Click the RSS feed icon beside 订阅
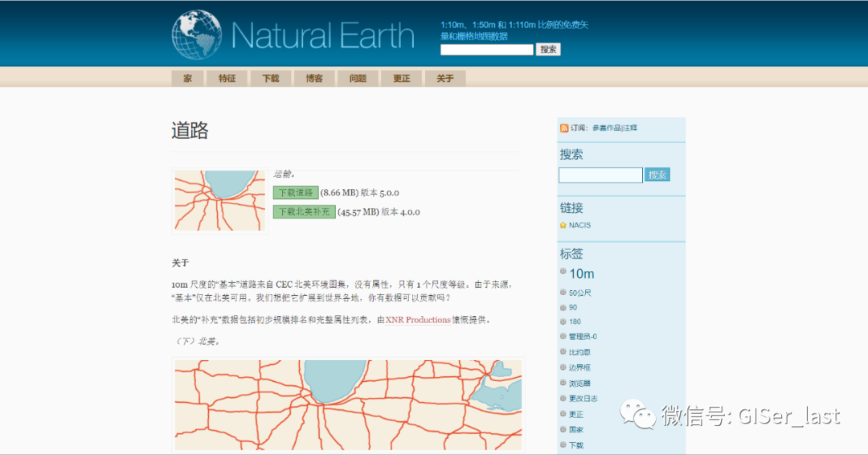This screenshot has width=868, height=455. tap(563, 128)
